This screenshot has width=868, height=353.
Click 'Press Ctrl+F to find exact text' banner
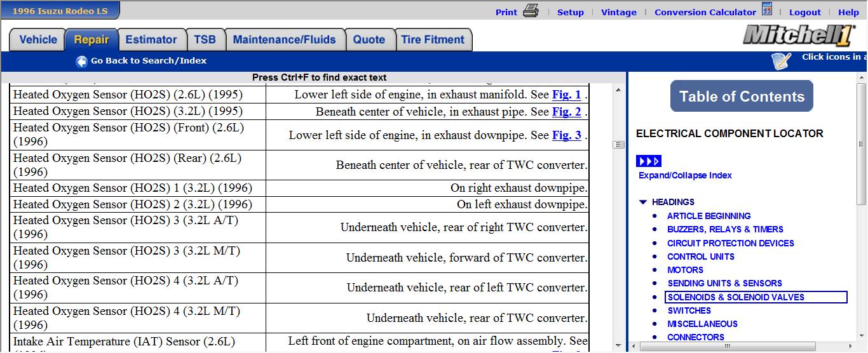(x=319, y=77)
